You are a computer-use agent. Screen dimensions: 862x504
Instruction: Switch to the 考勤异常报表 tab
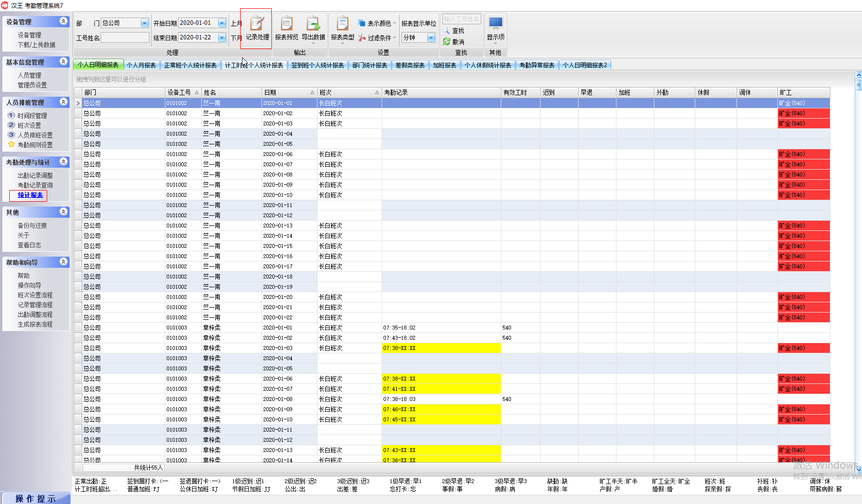[x=537, y=65]
